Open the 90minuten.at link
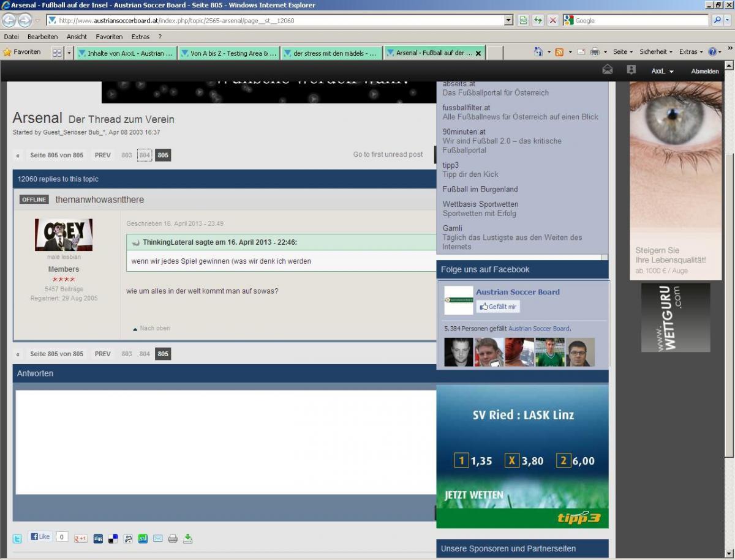This screenshot has width=735, height=560. click(464, 131)
